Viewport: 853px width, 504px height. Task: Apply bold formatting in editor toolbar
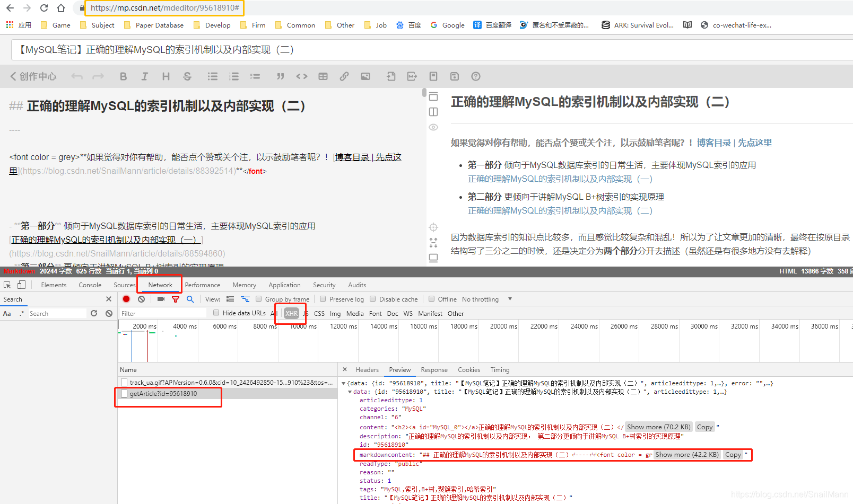(x=123, y=76)
